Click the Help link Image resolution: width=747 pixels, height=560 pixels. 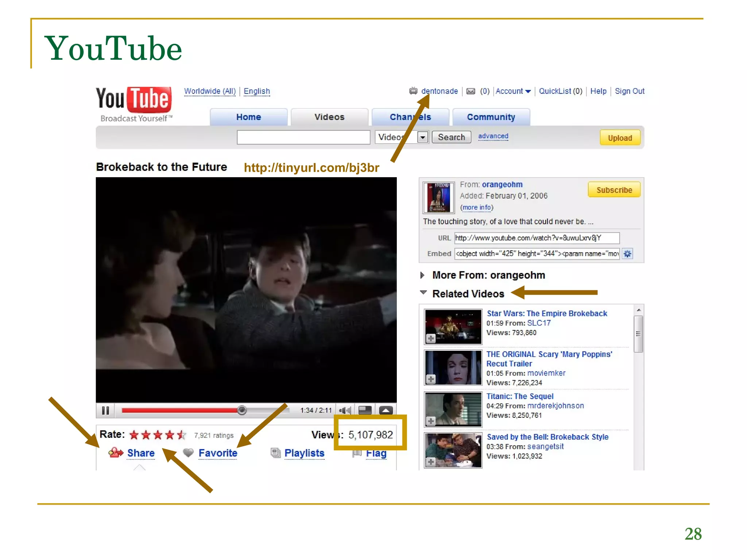click(599, 91)
